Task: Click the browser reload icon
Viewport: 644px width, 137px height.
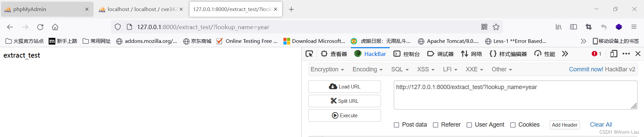Action: 40,27
